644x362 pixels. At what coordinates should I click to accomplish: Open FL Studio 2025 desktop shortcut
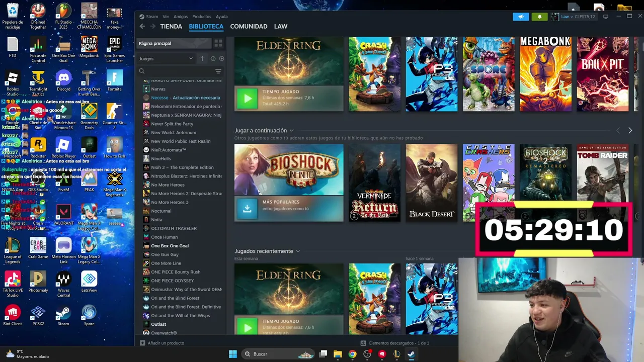point(63,17)
